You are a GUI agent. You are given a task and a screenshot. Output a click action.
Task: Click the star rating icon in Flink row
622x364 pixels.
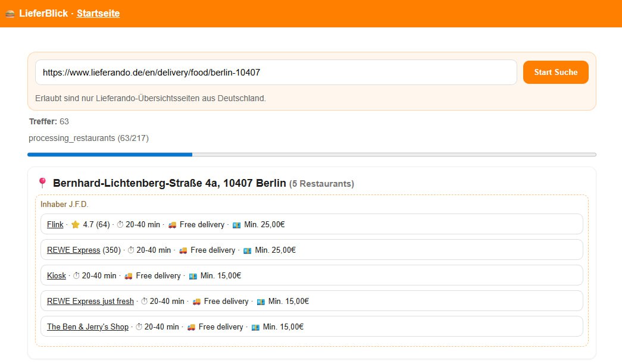tap(75, 225)
